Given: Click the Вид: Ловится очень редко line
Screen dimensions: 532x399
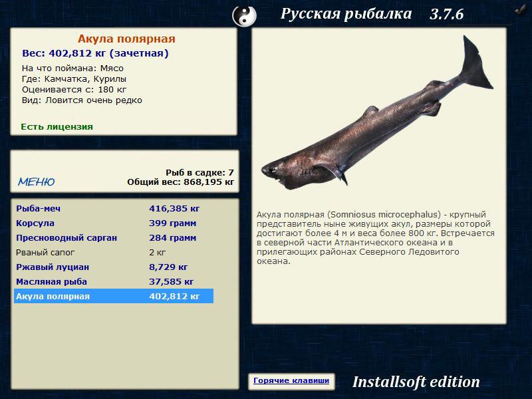Looking at the screenshot, I should coord(82,100).
